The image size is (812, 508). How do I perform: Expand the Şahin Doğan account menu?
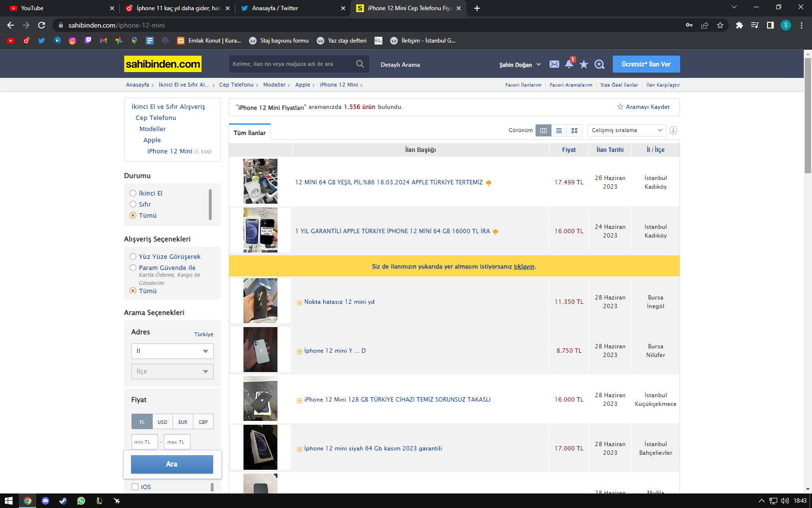520,65
